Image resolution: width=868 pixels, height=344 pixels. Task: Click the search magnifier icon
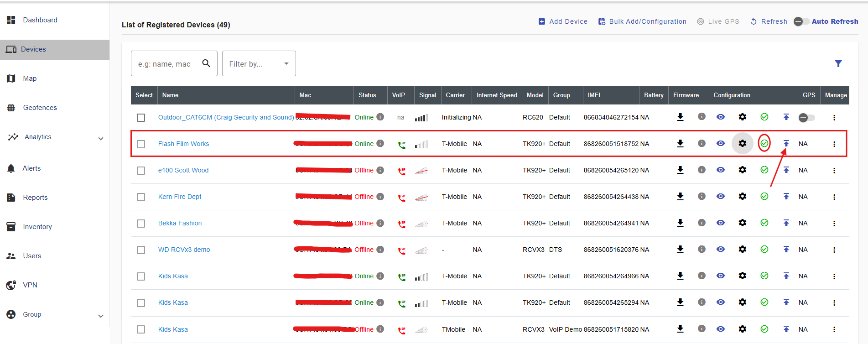(206, 63)
